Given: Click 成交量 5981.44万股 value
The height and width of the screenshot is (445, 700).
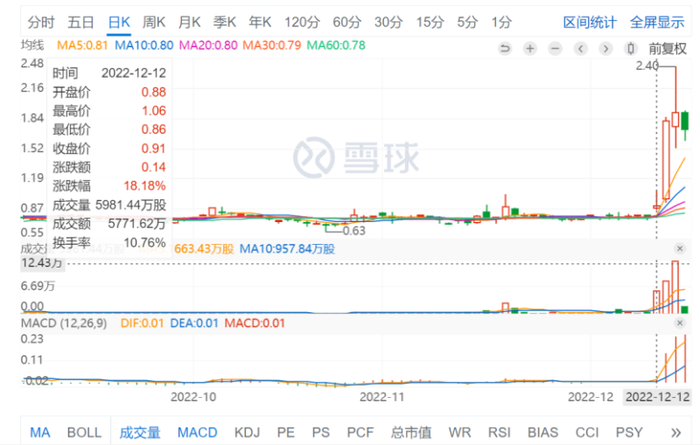Looking at the screenshot, I should tap(131, 205).
